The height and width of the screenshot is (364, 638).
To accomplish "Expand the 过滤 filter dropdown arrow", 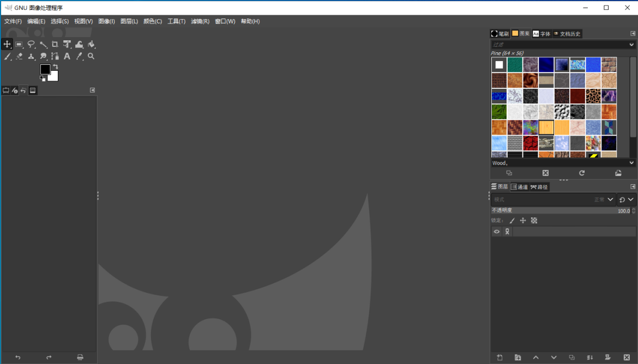I will tap(631, 45).
